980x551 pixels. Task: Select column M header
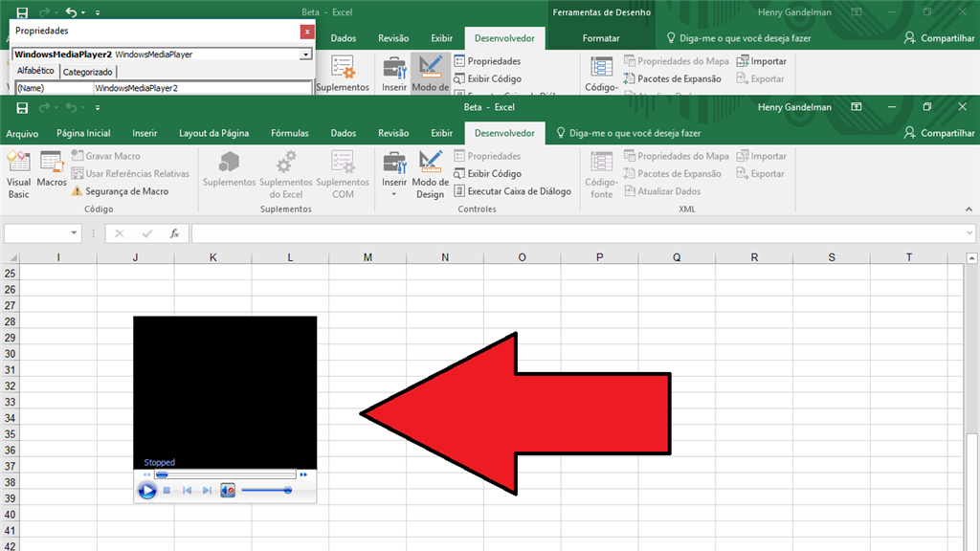tap(367, 257)
